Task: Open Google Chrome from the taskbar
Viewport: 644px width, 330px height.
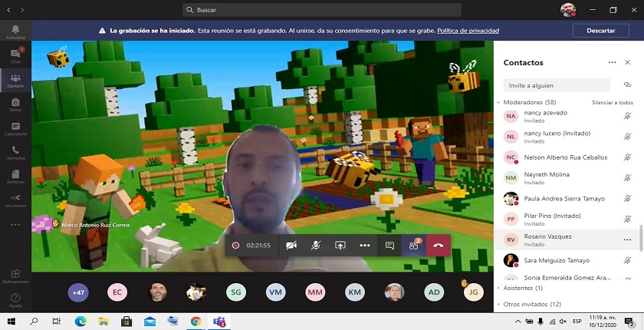Action: pyautogui.click(x=196, y=322)
